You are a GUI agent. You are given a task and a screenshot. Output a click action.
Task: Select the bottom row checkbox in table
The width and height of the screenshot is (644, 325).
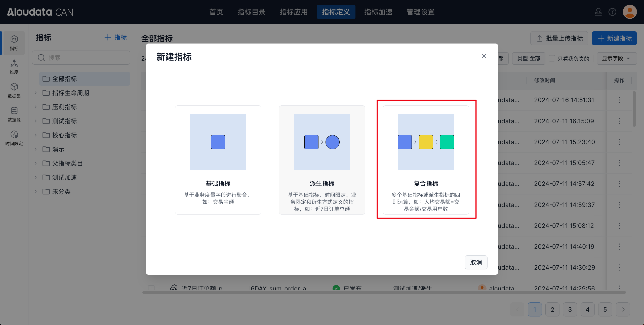point(151,288)
